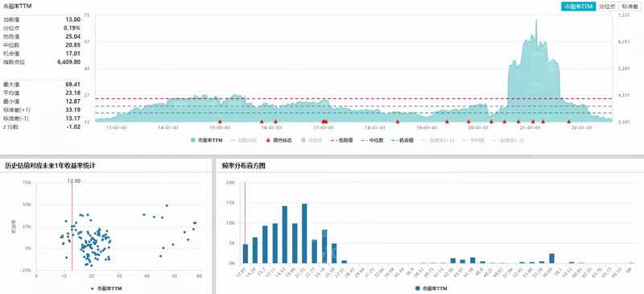Screen dimensions: 644x294
Task: Select the histogram bar at 22.77
Action: (x=314, y=251)
